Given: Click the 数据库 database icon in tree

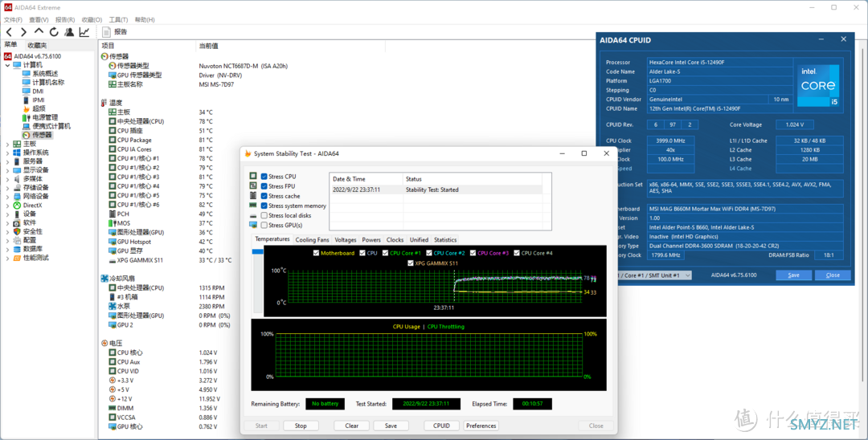Looking at the screenshot, I should point(17,249).
